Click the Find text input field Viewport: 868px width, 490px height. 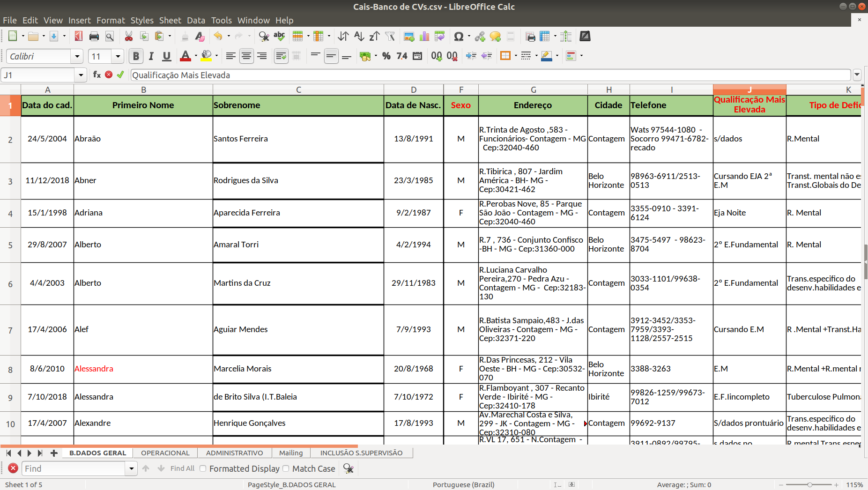[74, 468]
